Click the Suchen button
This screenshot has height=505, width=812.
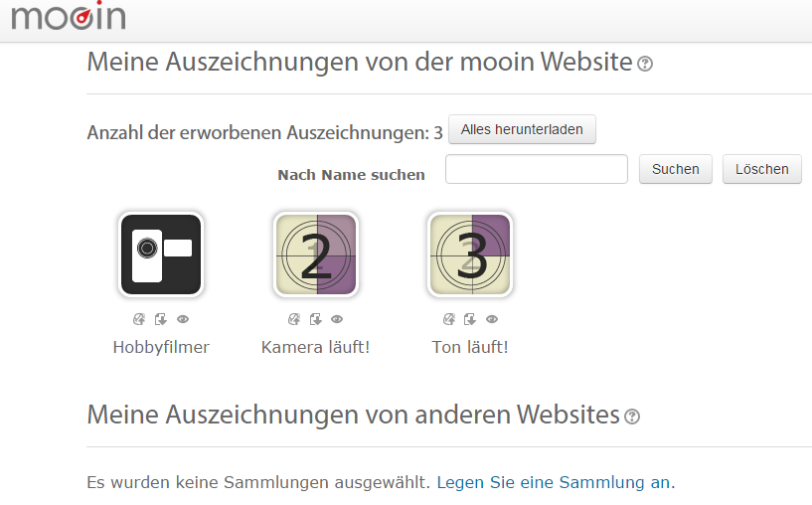click(x=675, y=169)
